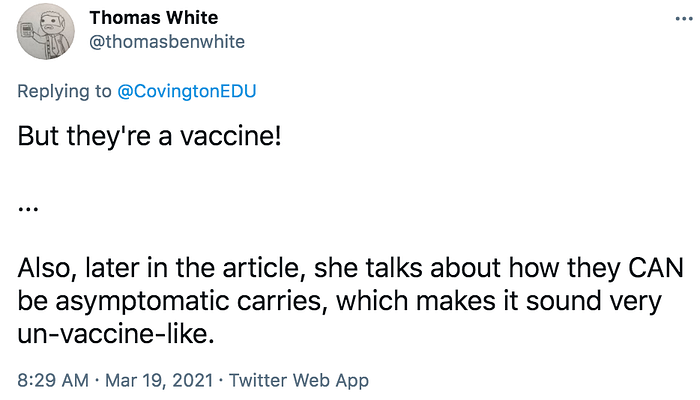
Task: Open the @CovingtonEDU mention link
Action: tap(187, 91)
